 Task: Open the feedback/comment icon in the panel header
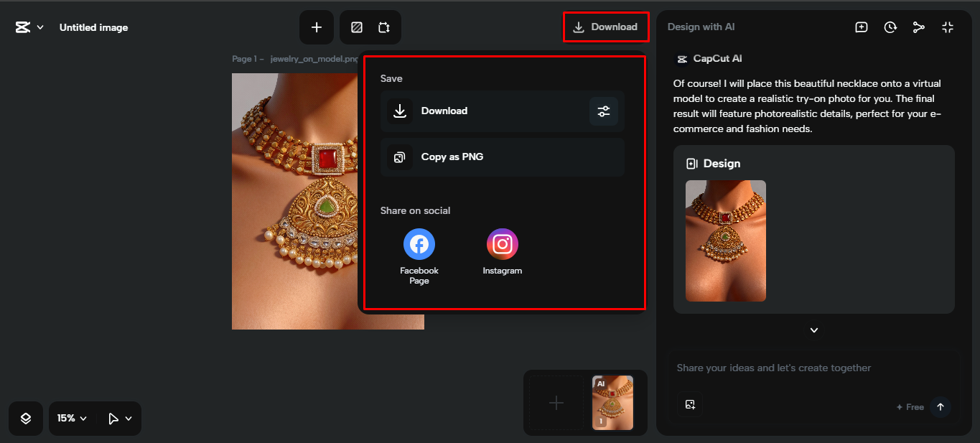tap(861, 27)
